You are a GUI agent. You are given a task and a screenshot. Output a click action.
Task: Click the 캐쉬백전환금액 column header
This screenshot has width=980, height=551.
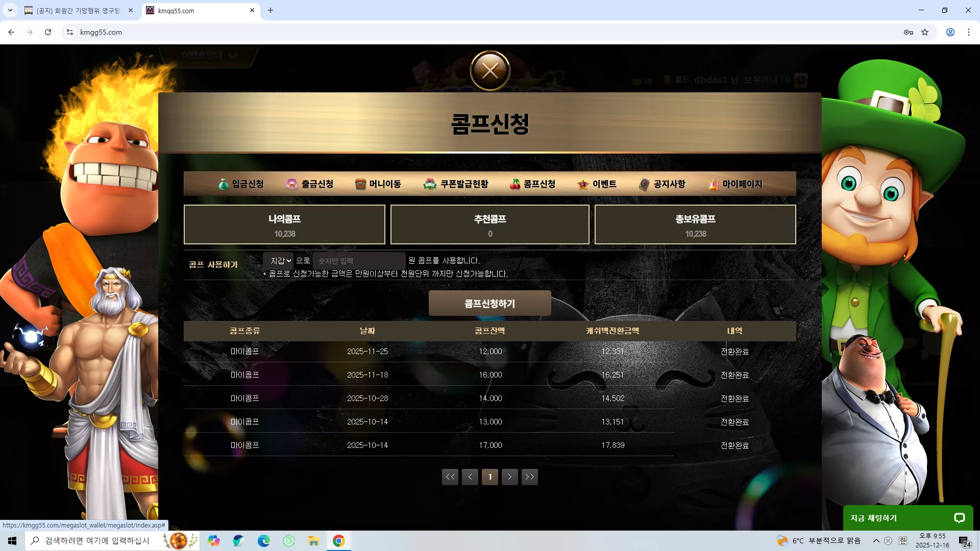pyautogui.click(x=612, y=331)
